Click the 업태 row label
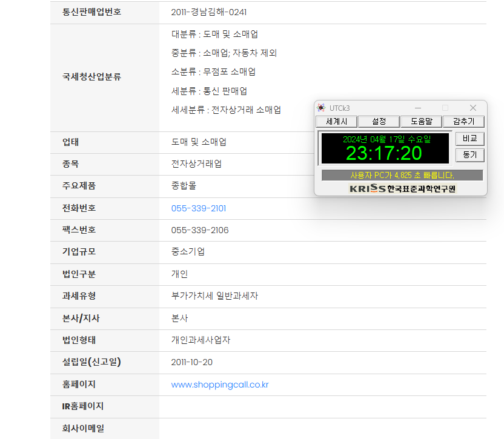This screenshot has height=439, width=504. [71, 142]
